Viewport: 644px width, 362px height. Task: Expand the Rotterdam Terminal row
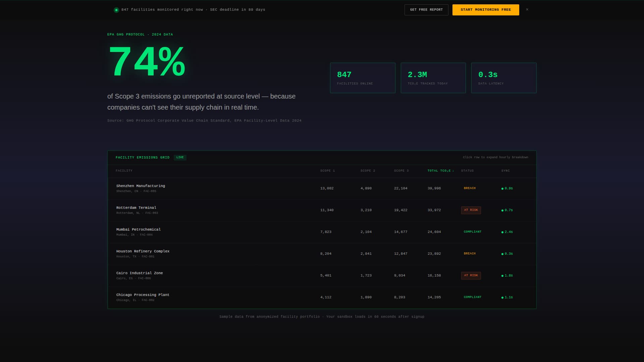[322, 210]
